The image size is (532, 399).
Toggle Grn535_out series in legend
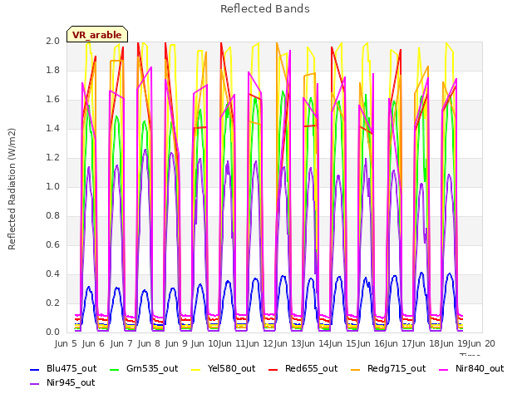pos(144,368)
